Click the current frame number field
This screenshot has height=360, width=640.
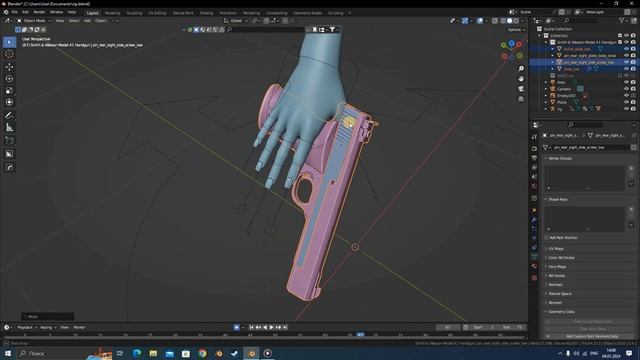[448, 327]
